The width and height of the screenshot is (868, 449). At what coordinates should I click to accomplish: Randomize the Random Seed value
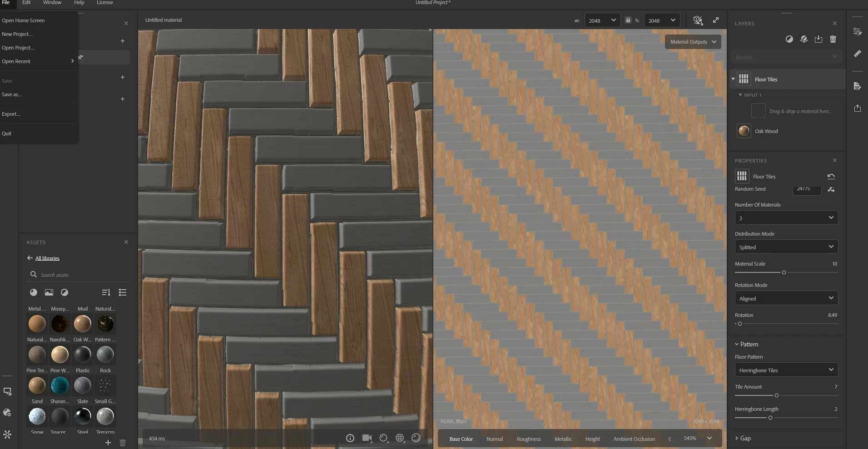[831, 189]
